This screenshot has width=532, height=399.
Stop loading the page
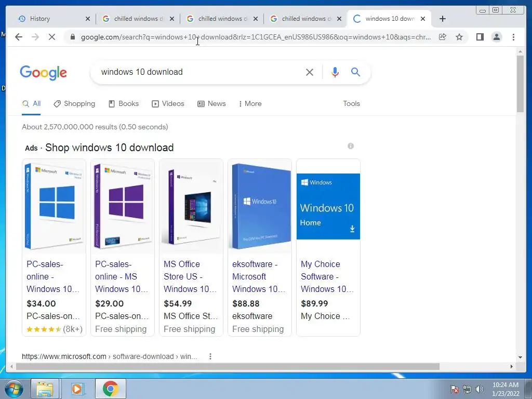click(51, 37)
